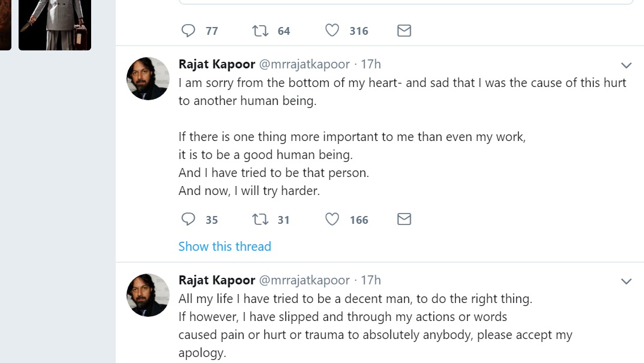Image resolution: width=644 pixels, height=363 pixels.
Task: Reply to the "I am sorry" tweet
Action: [x=188, y=220]
